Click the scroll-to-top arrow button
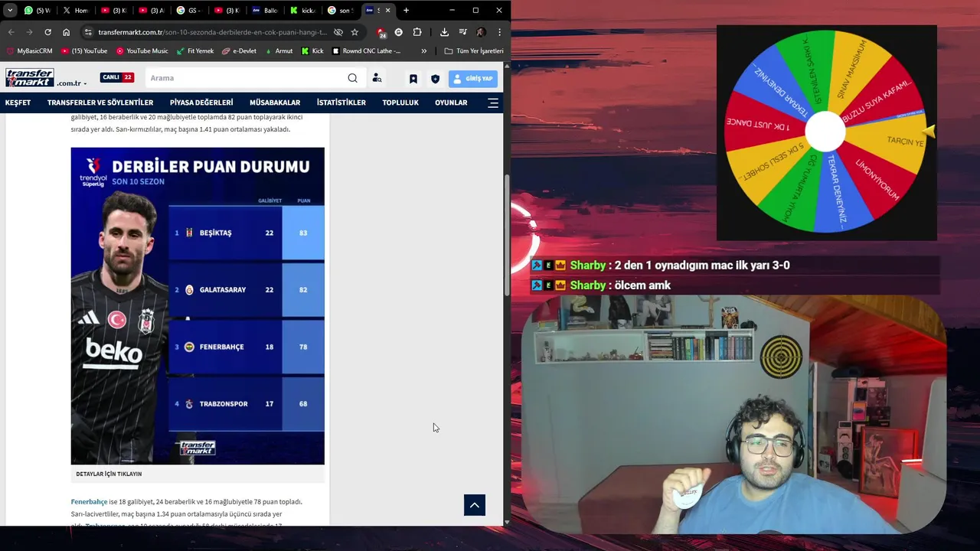The image size is (980, 551). pos(475,505)
